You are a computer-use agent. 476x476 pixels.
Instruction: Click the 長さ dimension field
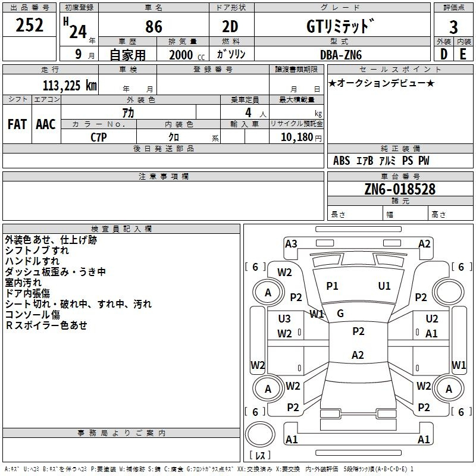click(x=355, y=214)
